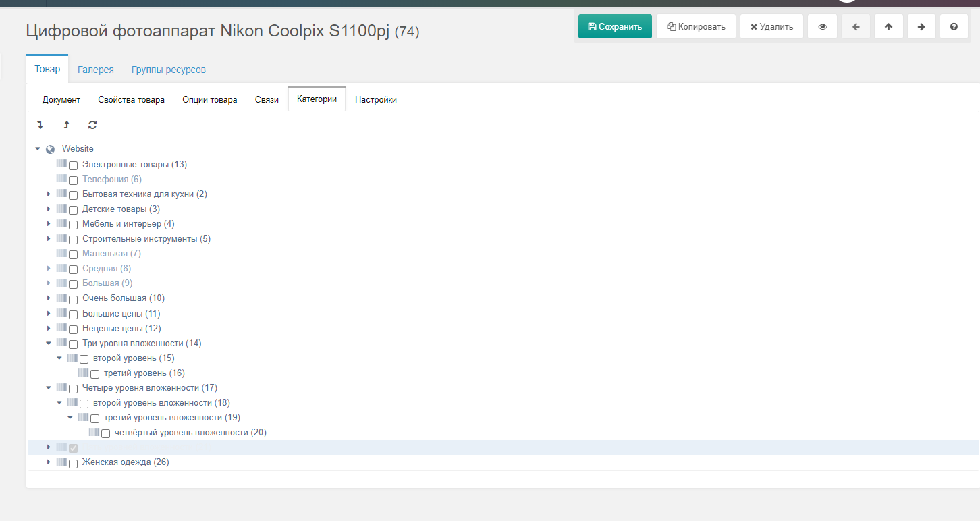Go up to parent with up arrow

pos(889,27)
